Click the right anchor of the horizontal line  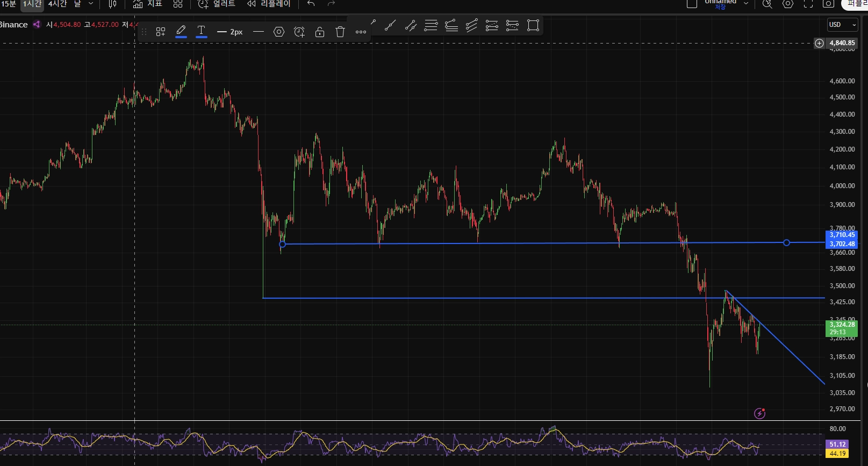click(x=786, y=243)
